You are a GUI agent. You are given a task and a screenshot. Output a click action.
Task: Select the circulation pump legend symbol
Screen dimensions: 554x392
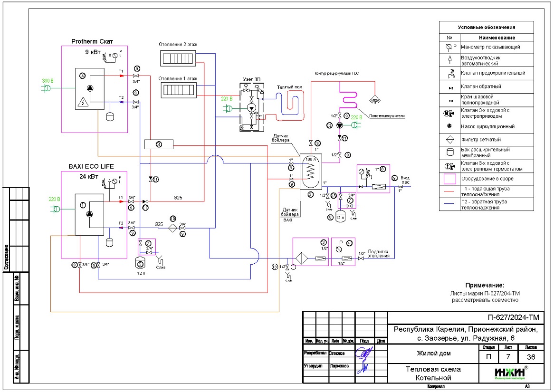click(x=449, y=127)
